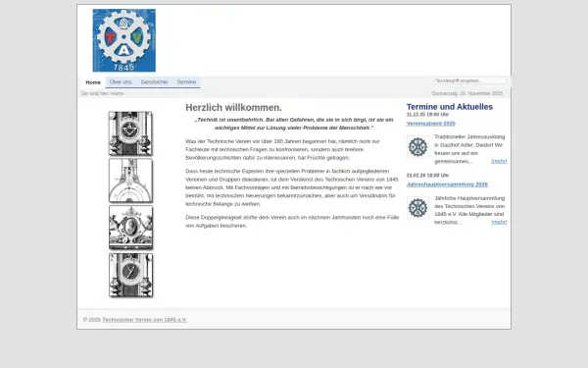The image size is (588, 368).
Task: Click the gear icon beside Jahreshauptversammlung text
Action: coord(417,208)
